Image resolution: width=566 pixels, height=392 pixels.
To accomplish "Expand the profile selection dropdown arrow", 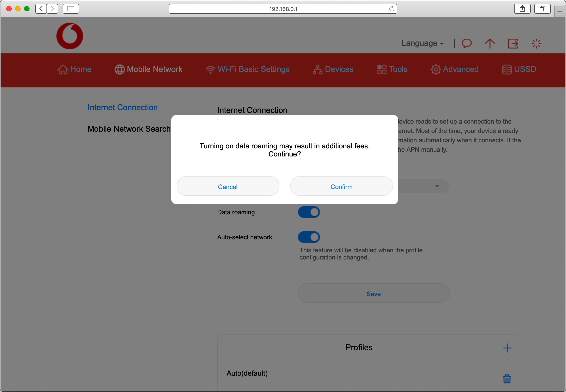I will click(437, 186).
